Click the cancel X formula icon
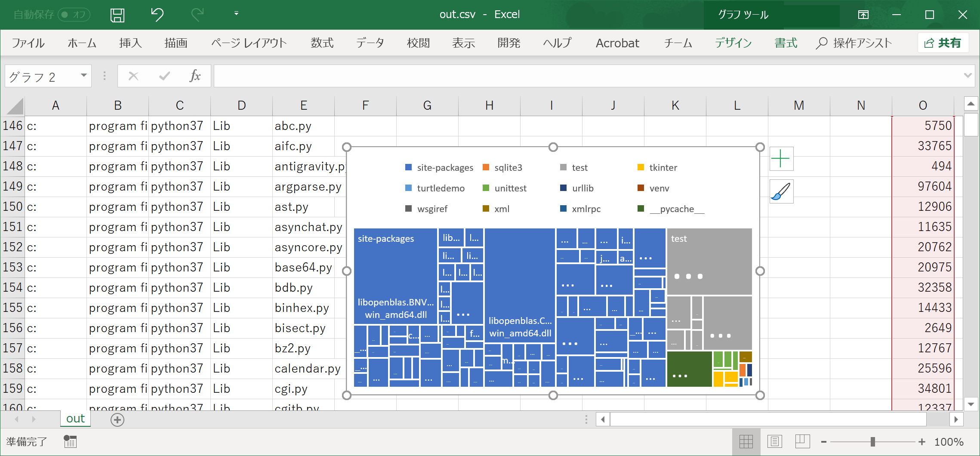This screenshot has width=980, height=456. point(133,76)
